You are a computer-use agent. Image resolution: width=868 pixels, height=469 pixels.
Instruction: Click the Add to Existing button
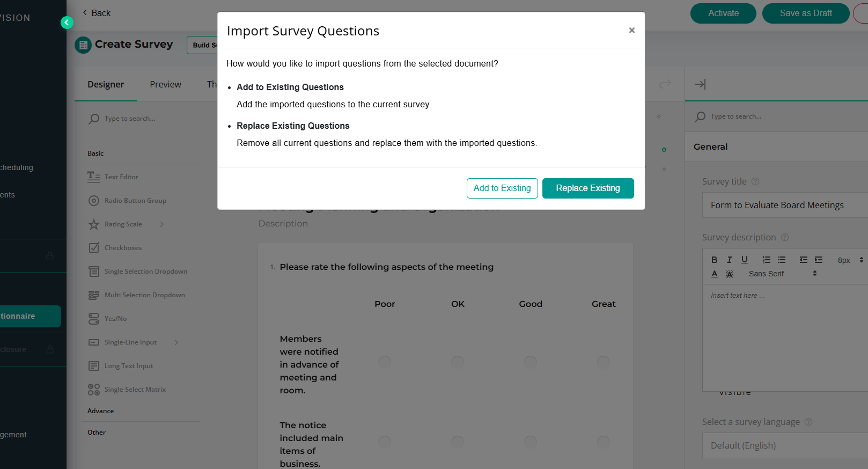[x=502, y=188]
